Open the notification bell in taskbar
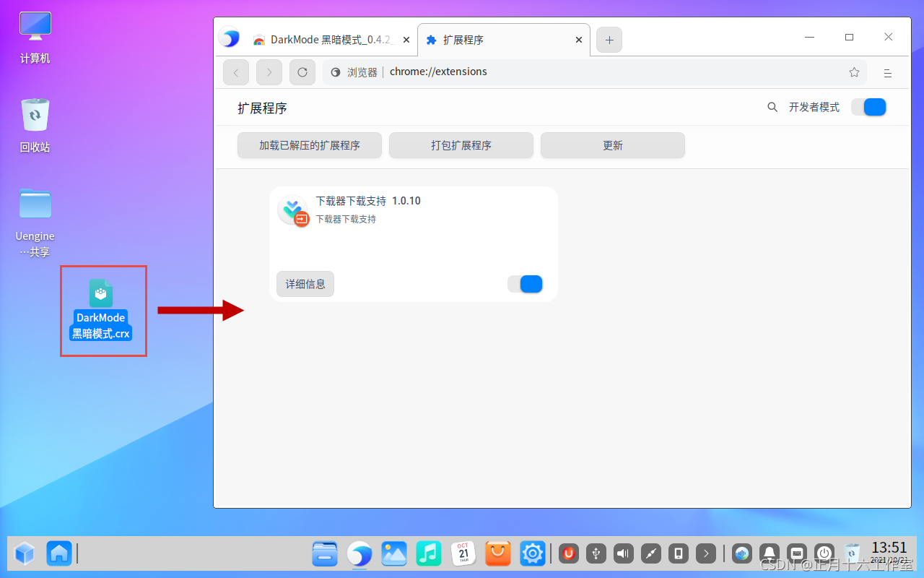924x578 pixels. click(x=770, y=554)
